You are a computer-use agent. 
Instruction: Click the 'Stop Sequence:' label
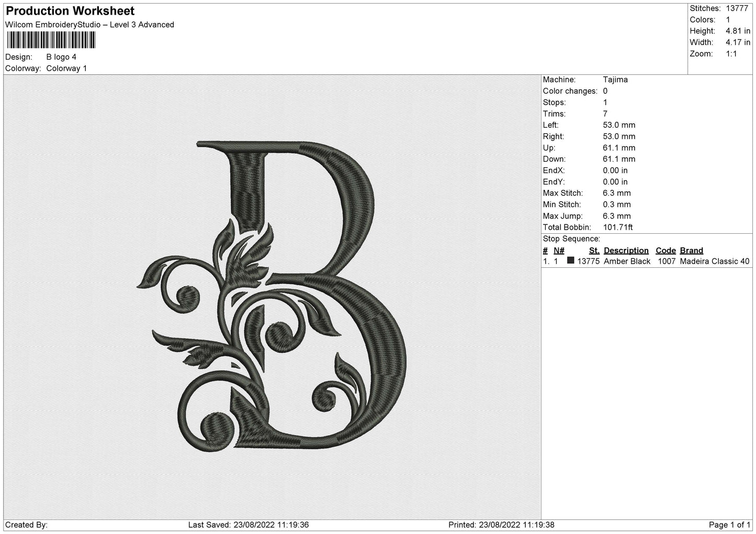pos(571,239)
